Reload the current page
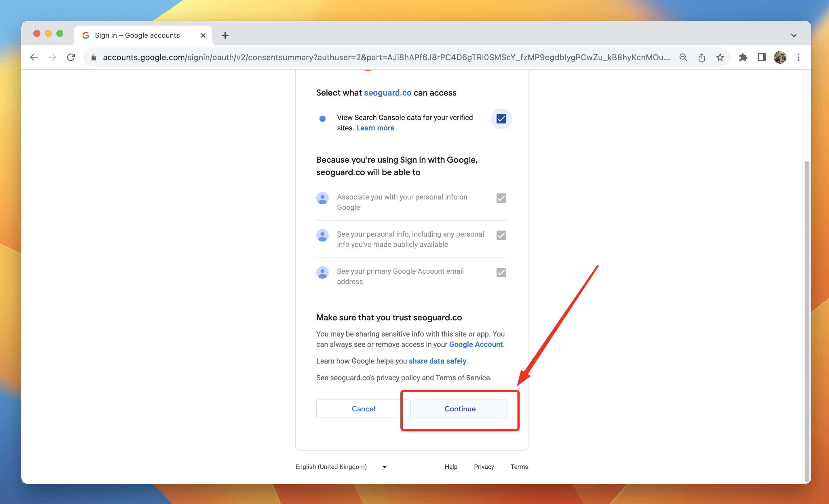This screenshot has width=829, height=504. click(71, 57)
